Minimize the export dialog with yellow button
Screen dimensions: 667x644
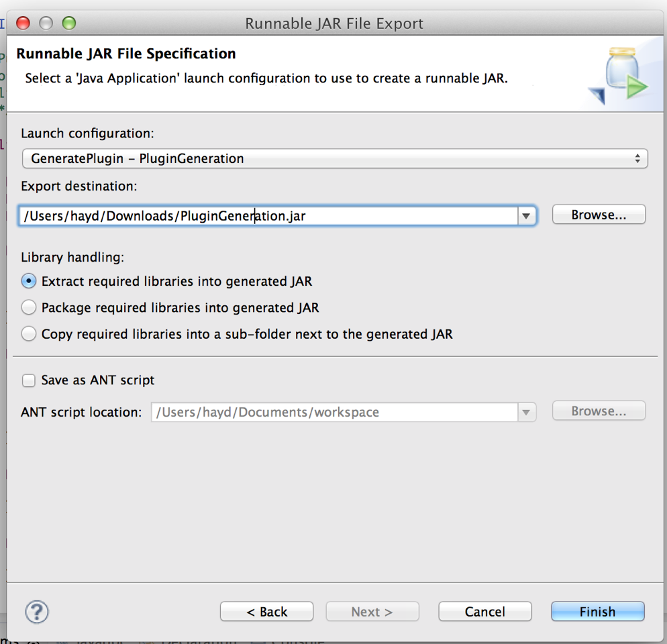[46, 23]
